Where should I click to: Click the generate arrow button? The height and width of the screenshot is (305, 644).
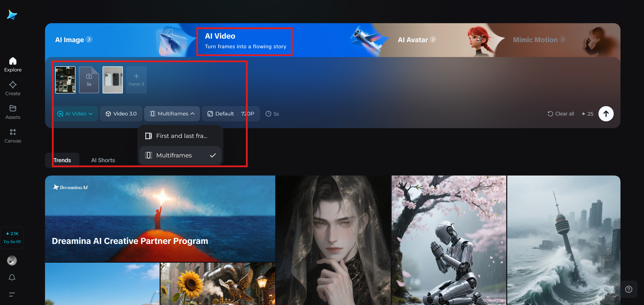coord(606,114)
